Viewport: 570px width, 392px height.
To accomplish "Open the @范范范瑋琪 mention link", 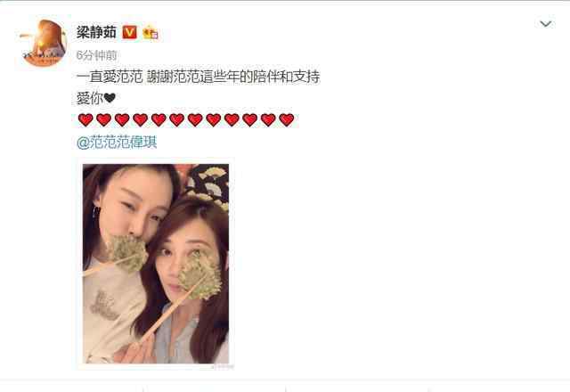I will click(117, 143).
